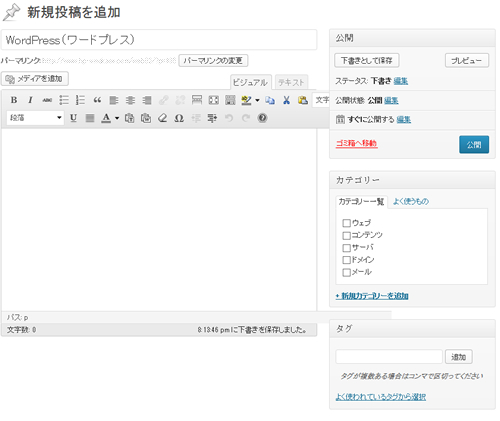
Task: Apply strikethrough with the ABC icon
Action: click(47, 100)
